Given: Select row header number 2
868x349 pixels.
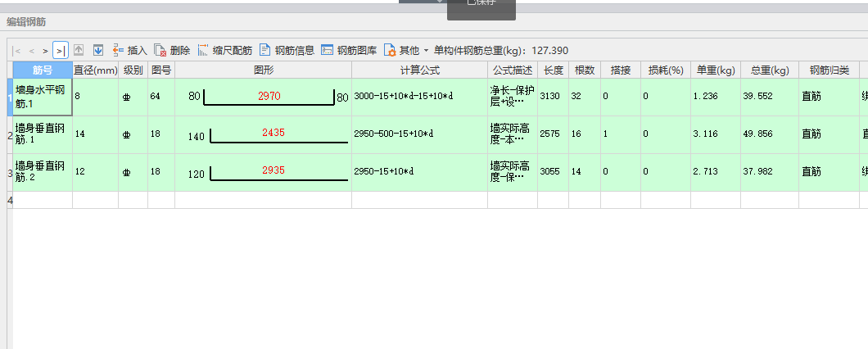Looking at the screenshot, I should coord(9,134).
